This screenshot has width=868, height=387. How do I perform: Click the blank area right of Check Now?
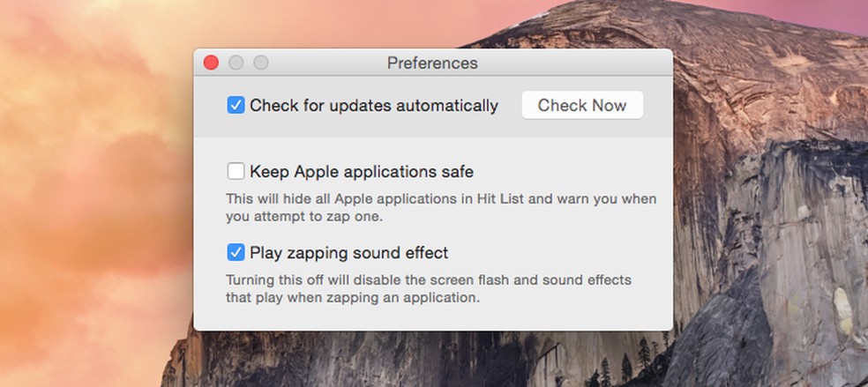[x=657, y=106]
